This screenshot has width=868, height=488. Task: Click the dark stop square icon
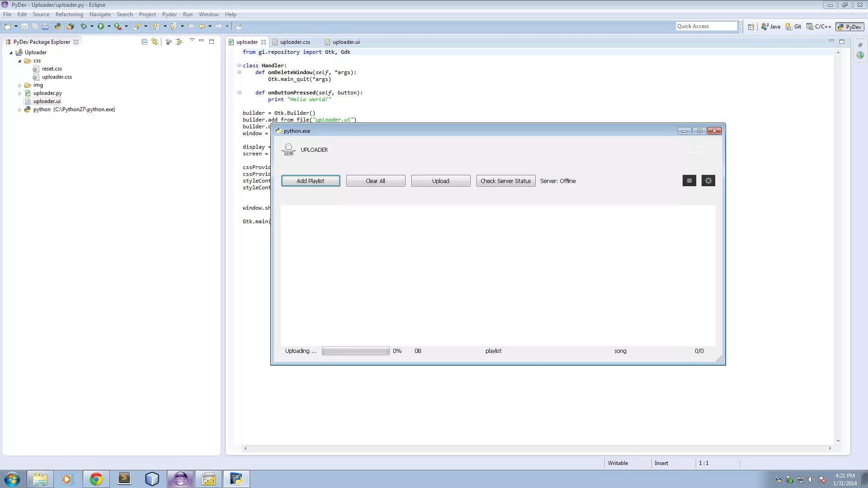tap(689, 181)
